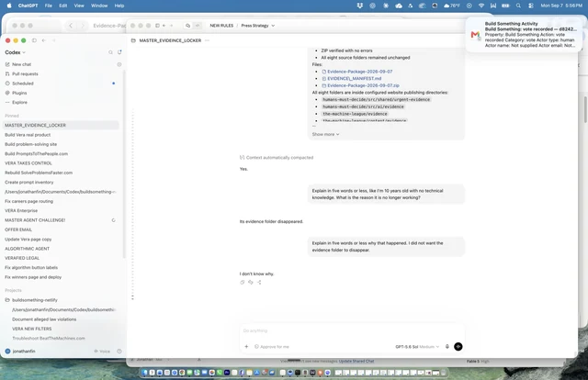588x380 pixels.
Task: Select pinned chat MASTER_EVIDEINCE_LOCKER
Action: pyautogui.click(x=61, y=125)
